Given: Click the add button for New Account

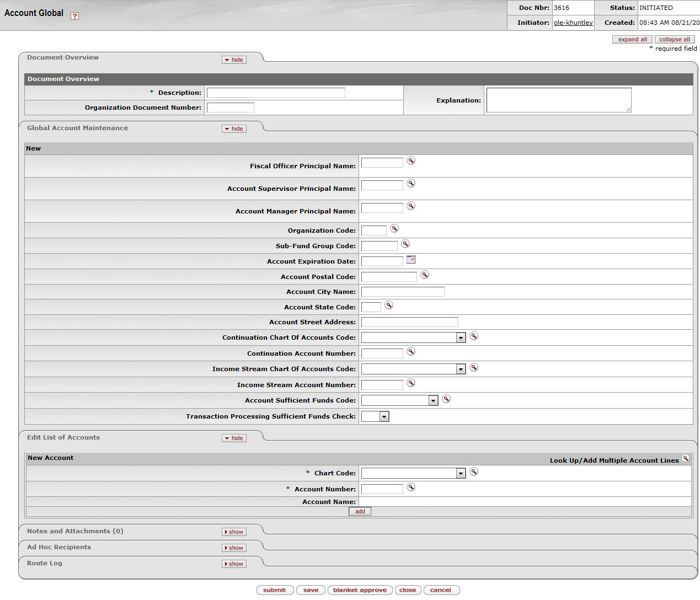Looking at the screenshot, I should pos(360,511).
